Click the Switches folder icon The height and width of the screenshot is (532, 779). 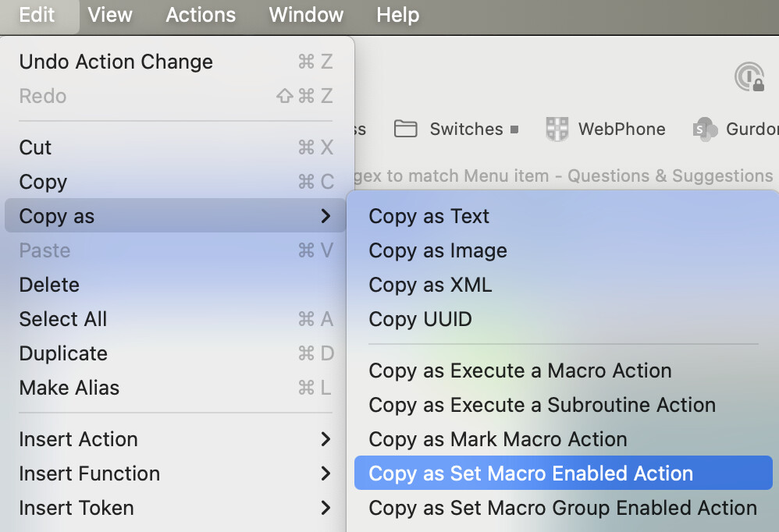pos(405,129)
